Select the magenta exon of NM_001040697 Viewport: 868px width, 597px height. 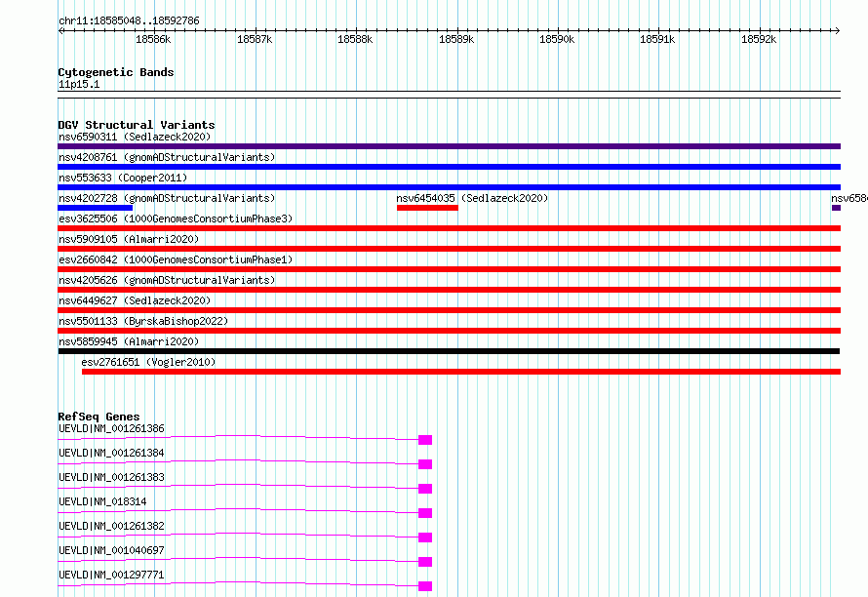point(425,562)
